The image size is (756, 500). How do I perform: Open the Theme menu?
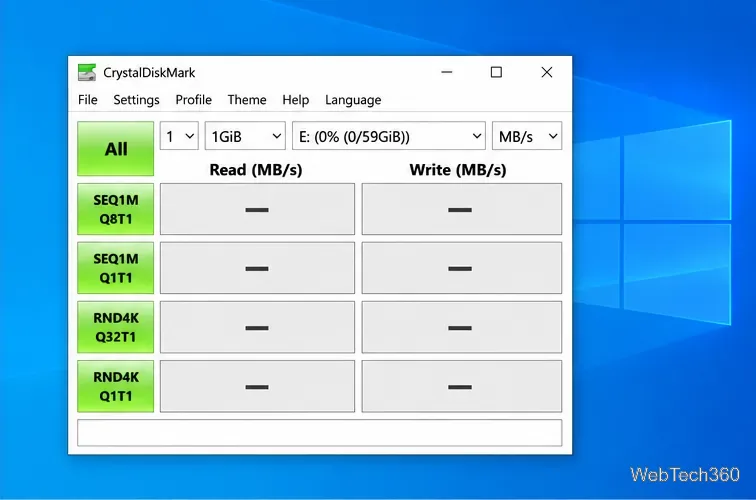coord(247,100)
